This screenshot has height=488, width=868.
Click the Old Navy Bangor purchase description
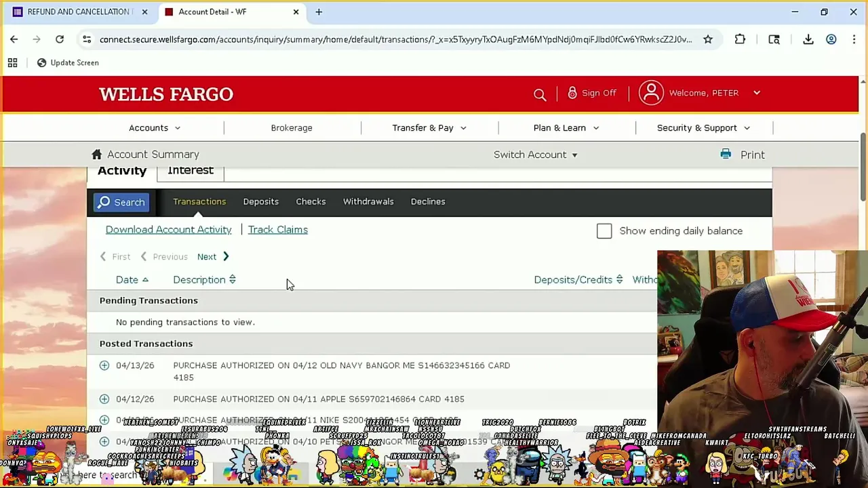pyautogui.click(x=342, y=371)
